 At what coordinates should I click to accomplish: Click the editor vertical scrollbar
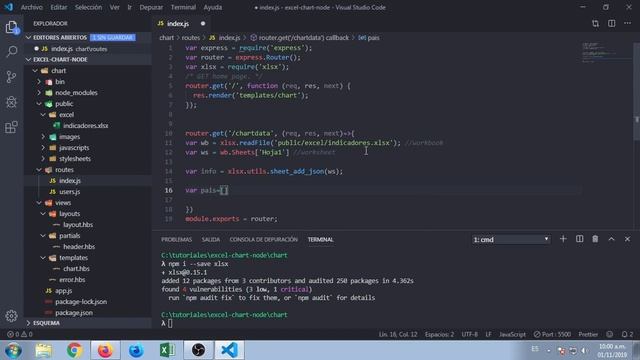pyautogui.click(x=637, y=92)
